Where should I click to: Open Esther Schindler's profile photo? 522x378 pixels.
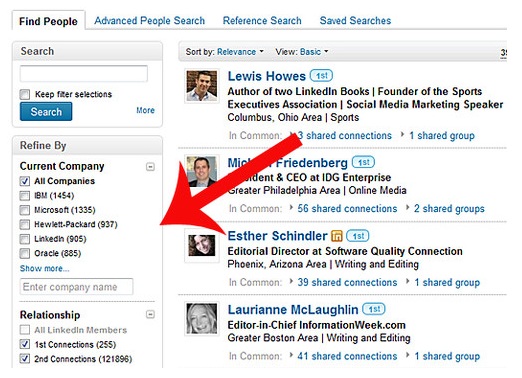pyautogui.click(x=201, y=246)
